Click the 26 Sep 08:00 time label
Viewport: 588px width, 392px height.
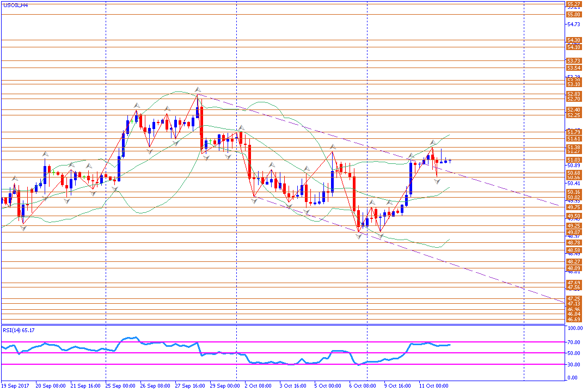[x=155, y=385]
